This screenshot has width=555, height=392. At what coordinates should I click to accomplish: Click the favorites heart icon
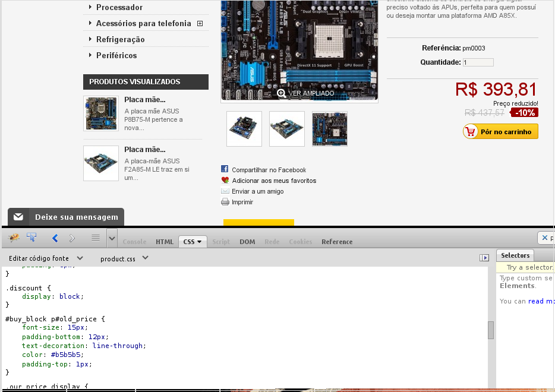(225, 180)
